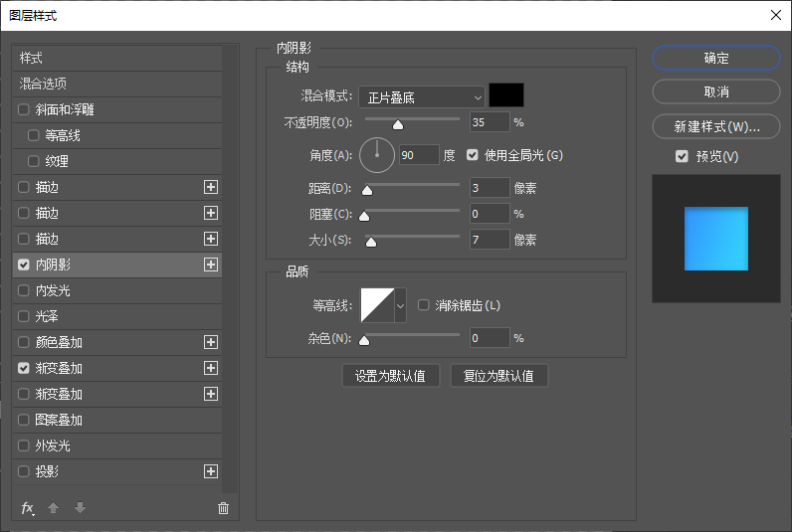The image size is (792, 532).
Task: Expand the 等高线 contour picker arrow
Action: [x=401, y=305]
